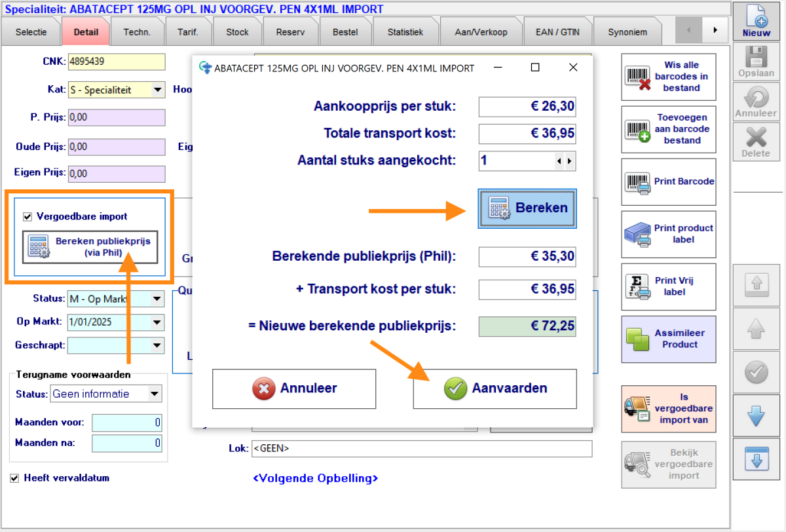Click Maanden na field
The width and height of the screenshot is (786, 532).
(127, 444)
